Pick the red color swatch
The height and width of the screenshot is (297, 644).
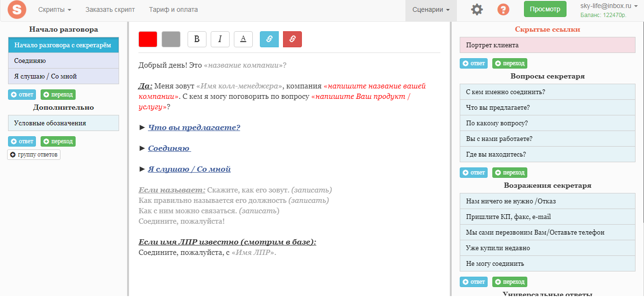[148, 39]
